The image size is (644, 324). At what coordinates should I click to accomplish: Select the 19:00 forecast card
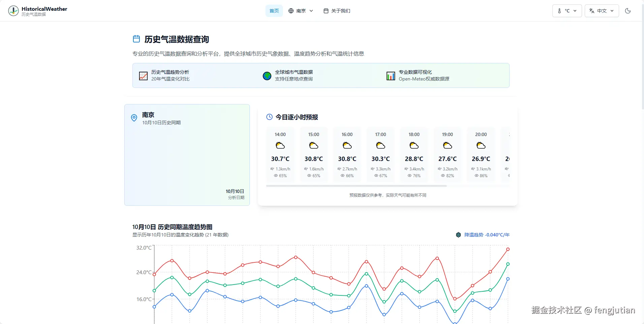447,154
